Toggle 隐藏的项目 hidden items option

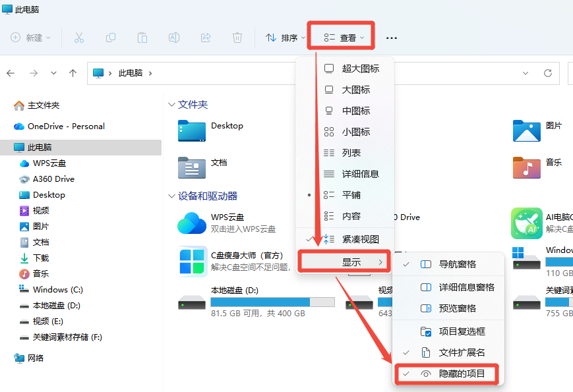click(462, 374)
